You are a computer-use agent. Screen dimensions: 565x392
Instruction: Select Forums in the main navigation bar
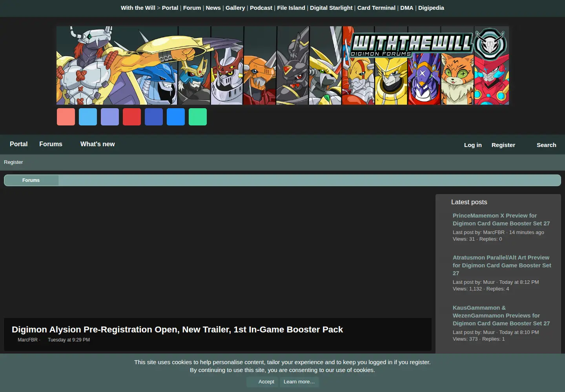pyautogui.click(x=51, y=144)
